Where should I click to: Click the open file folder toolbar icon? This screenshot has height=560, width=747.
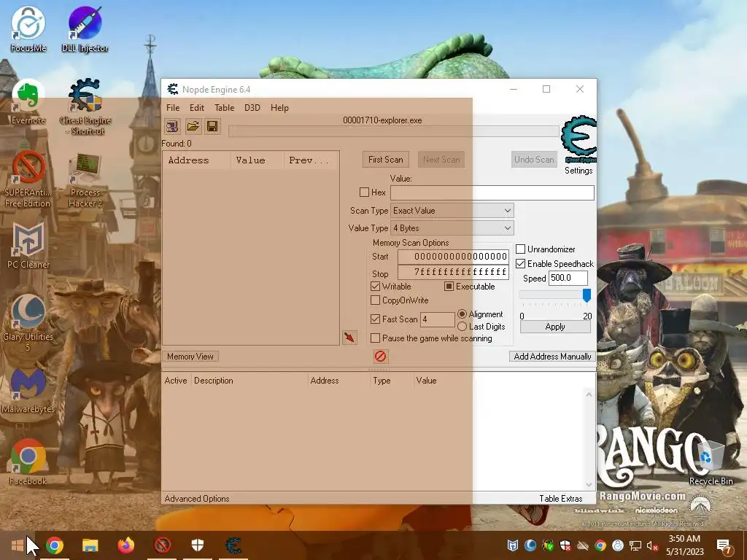[193, 126]
